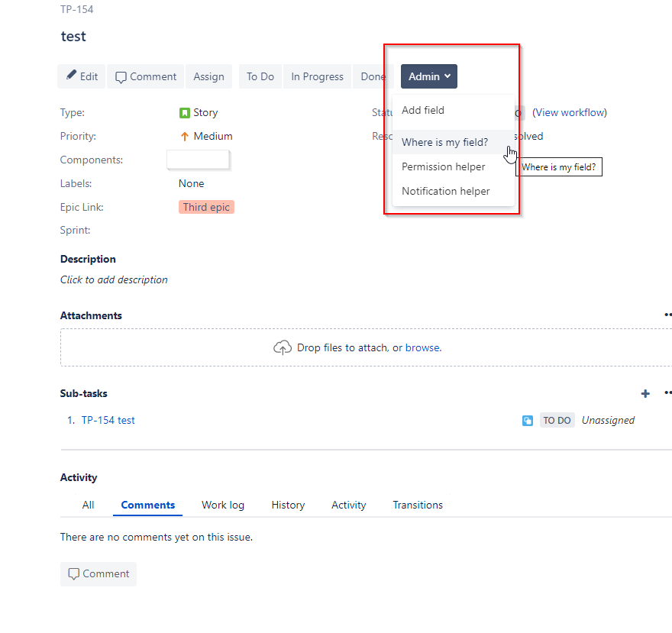
Task: Click the cloud upload icon
Action: click(283, 347)
